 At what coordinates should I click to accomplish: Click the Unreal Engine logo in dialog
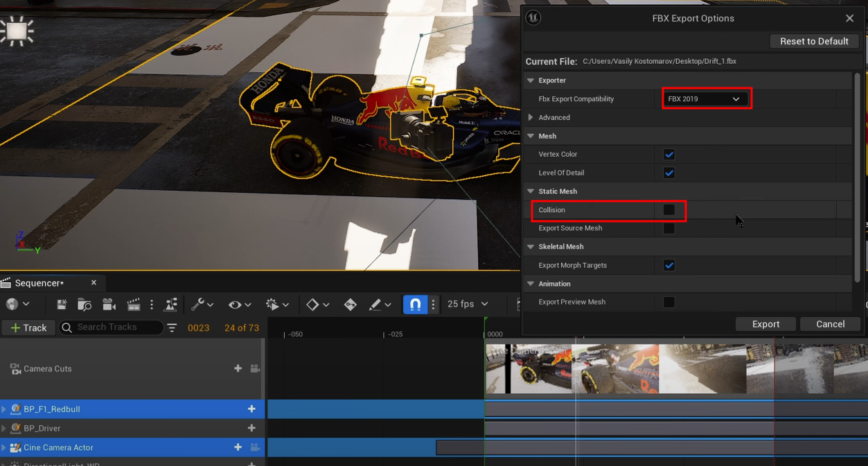click(x=533, y=18)
